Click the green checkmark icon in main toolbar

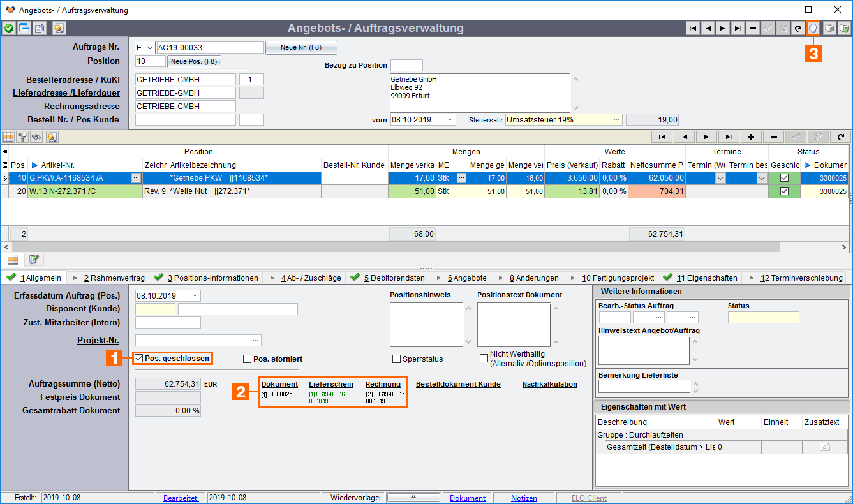pos(8,28)
